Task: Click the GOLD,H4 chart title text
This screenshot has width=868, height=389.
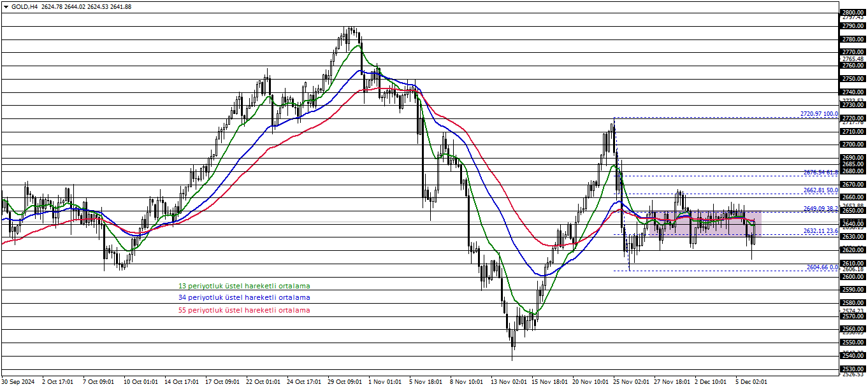Action: tap(25, 6)
